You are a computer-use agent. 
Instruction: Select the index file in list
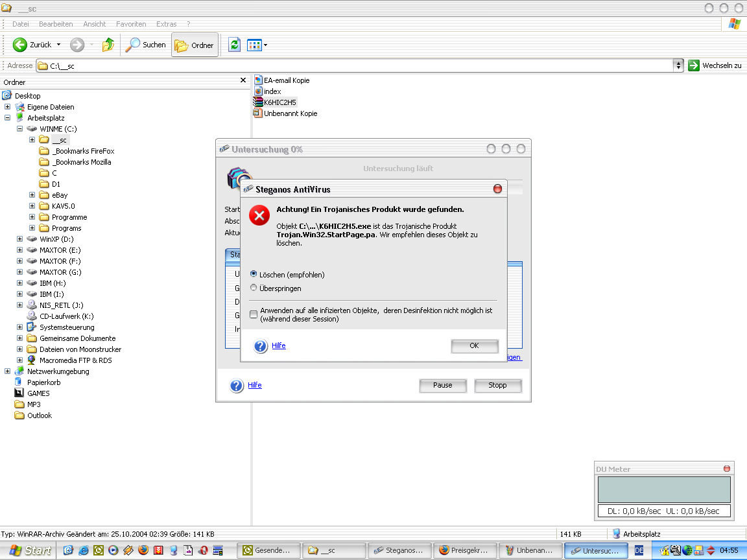coord(267,91)
